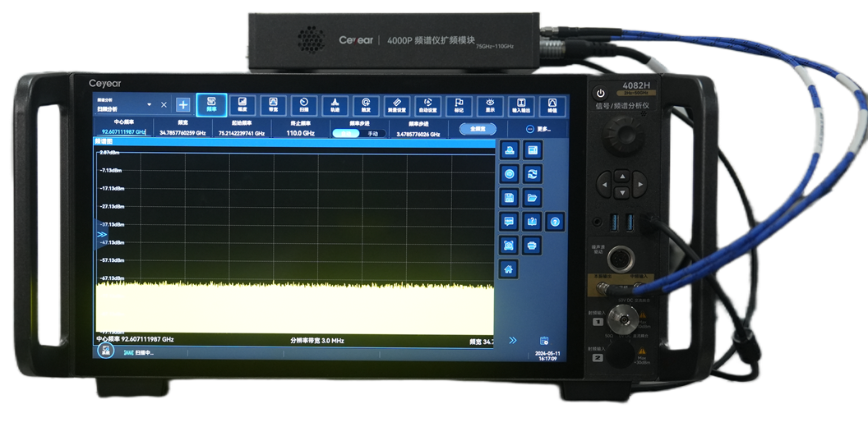Click the printer icon
Image resolution: width=868 pixels, height=427 pixels.
pos(532,245)
